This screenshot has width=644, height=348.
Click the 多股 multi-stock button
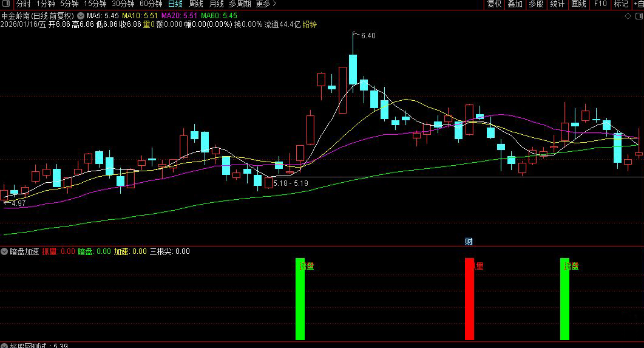[x=536, y=4]
